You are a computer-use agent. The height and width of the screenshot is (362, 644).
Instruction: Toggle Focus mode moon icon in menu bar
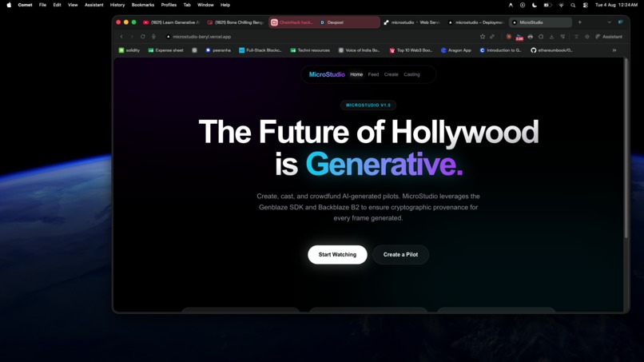point(535,5)
